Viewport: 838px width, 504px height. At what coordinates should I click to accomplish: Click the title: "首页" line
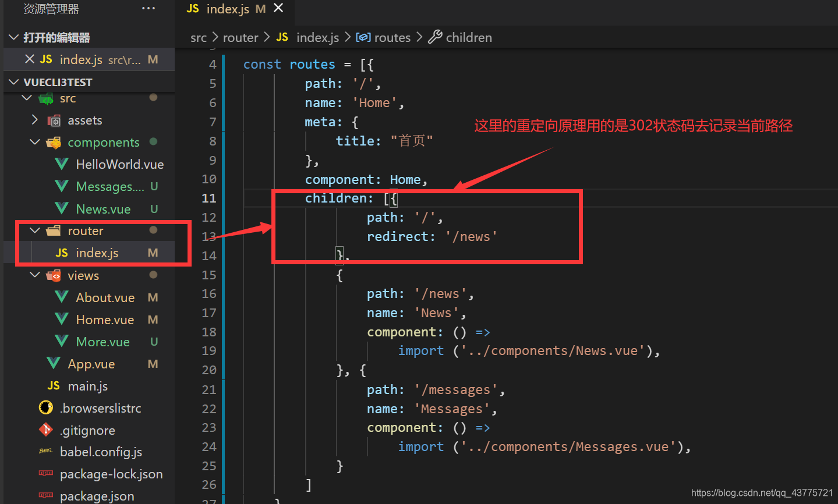tap(384, 141)
